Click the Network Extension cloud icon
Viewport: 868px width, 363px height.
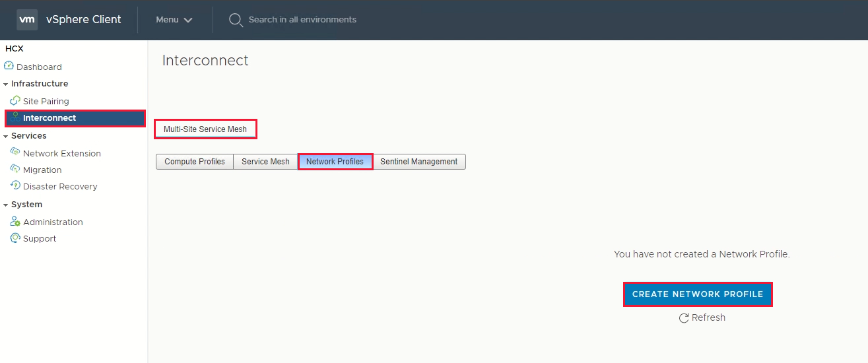(x=15, y=152)
